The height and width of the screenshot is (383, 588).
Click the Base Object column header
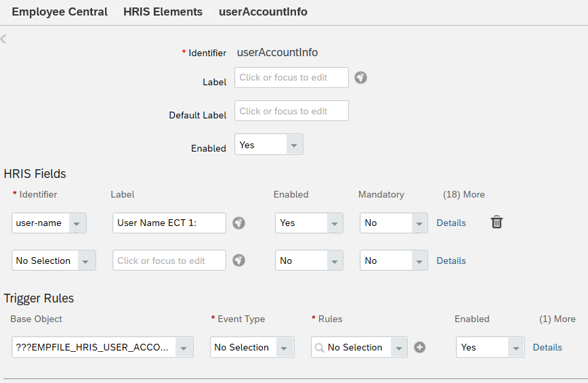[37, 319]
